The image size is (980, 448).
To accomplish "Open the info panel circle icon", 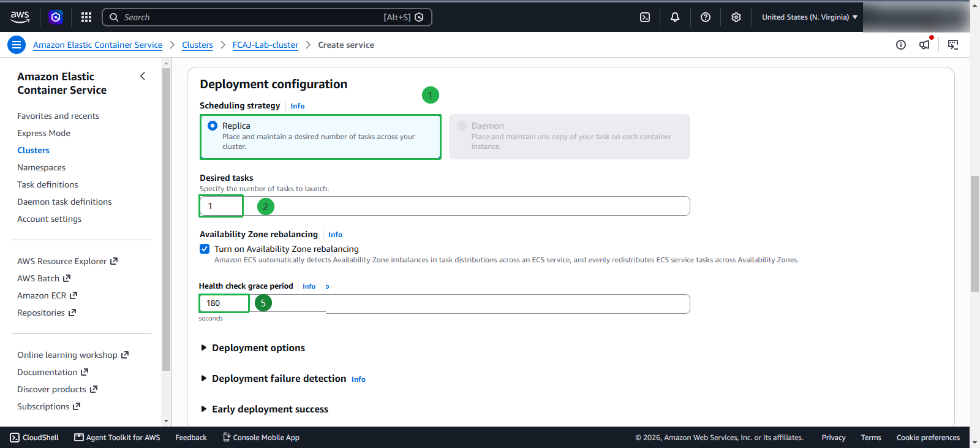I will [901, 45].
